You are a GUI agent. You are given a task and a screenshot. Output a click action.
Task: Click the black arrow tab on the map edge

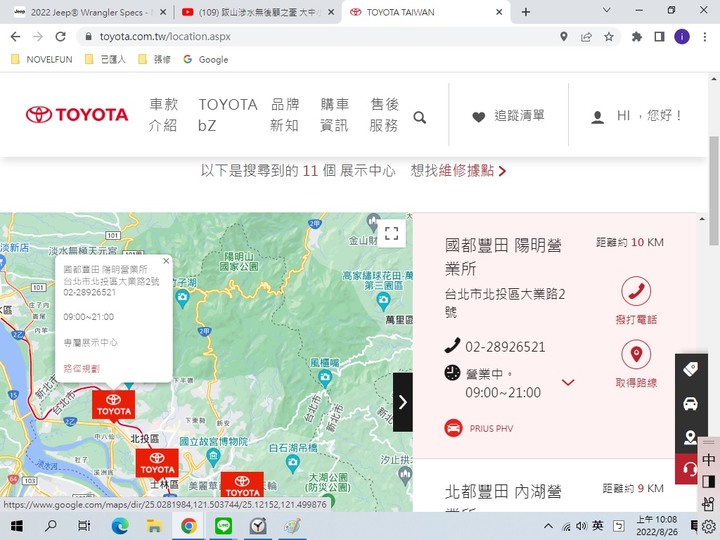pyautogui.click(x=403, y=402)
